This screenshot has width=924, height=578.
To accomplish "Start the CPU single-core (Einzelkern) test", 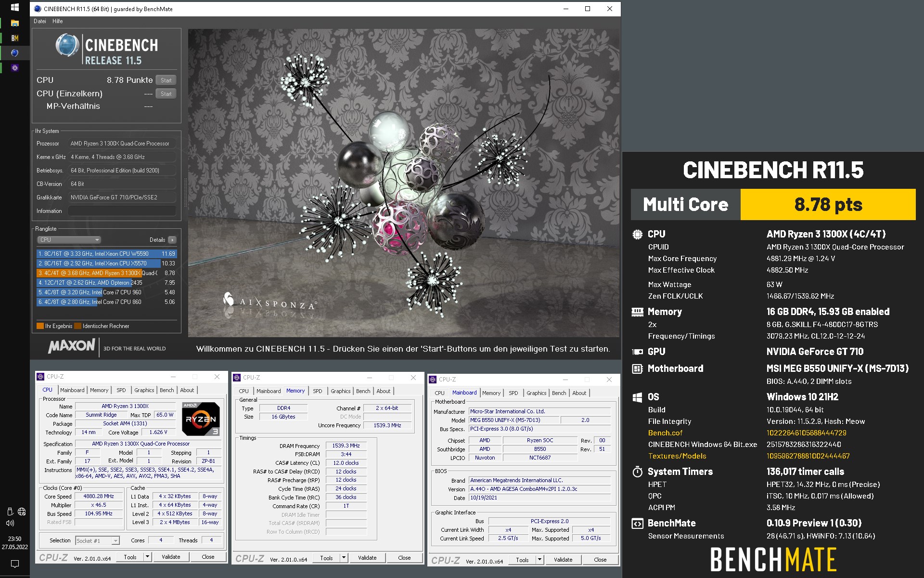I will 166,94.
